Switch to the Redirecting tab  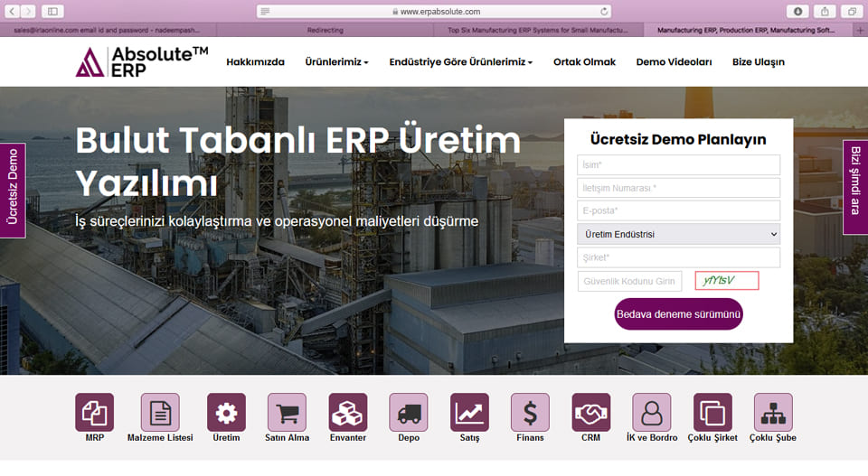tap(325, 31)
